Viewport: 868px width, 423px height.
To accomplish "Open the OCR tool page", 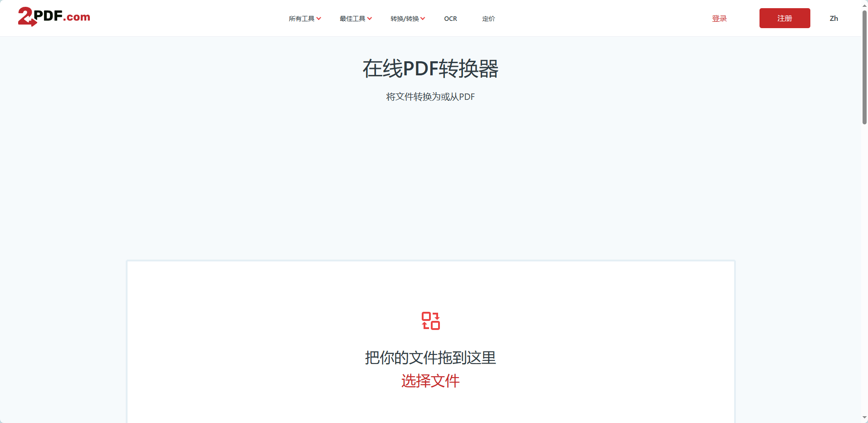I will point(450,19).
